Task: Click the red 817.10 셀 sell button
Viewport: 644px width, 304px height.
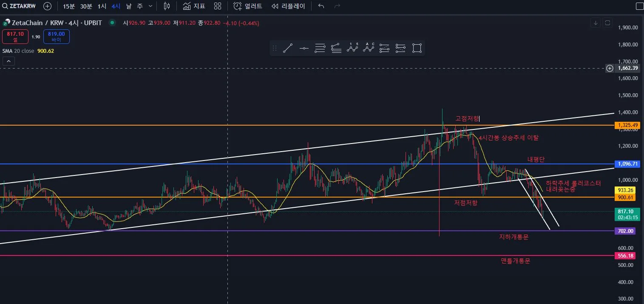Action: 15,37
